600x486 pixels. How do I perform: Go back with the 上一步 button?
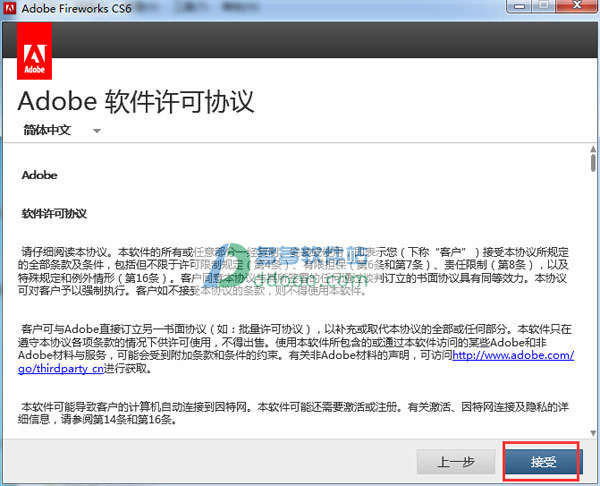pos(456,462)
